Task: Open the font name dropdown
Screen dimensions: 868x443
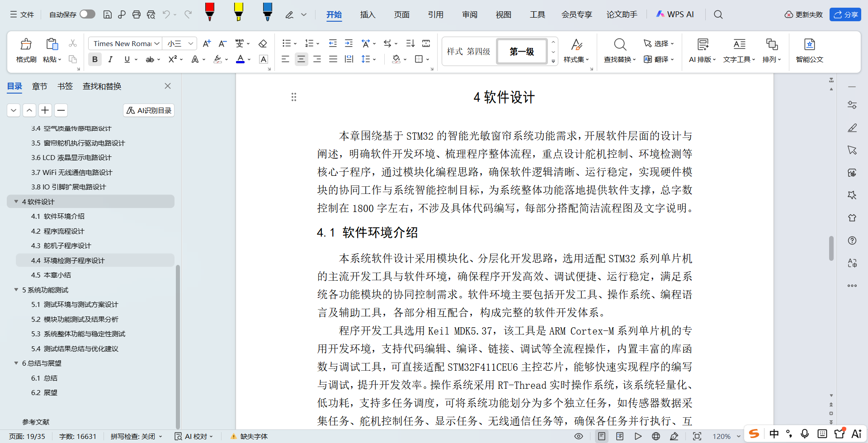Action: pos(157,43)
